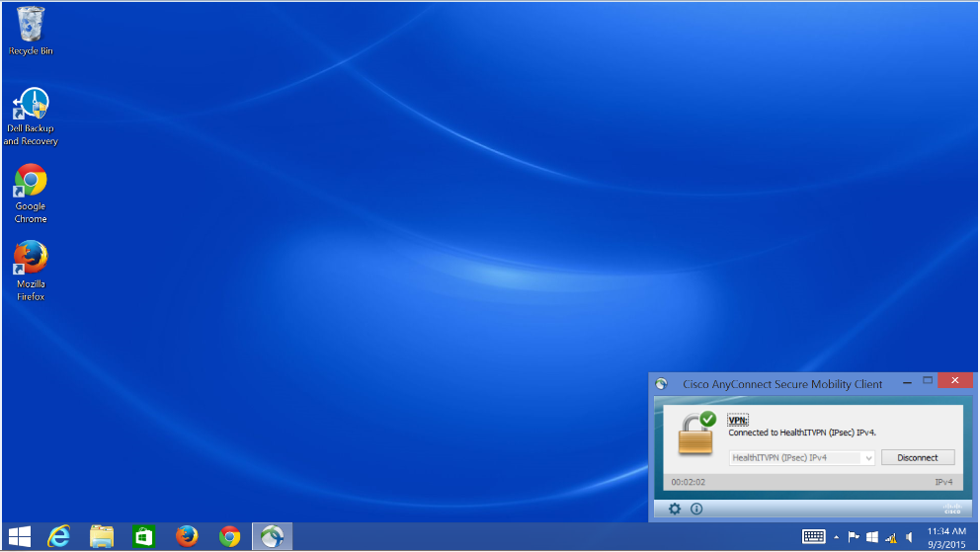The width and height of the screenshot is (980, 552).
Task: Open File Explorer from the taskbar
Action: coord(101,536)
